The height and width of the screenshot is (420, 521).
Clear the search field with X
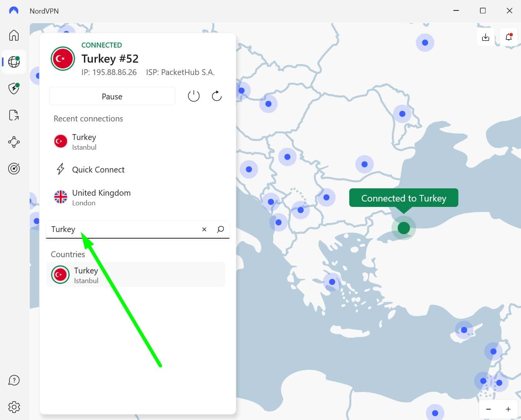tap(204, 229)
